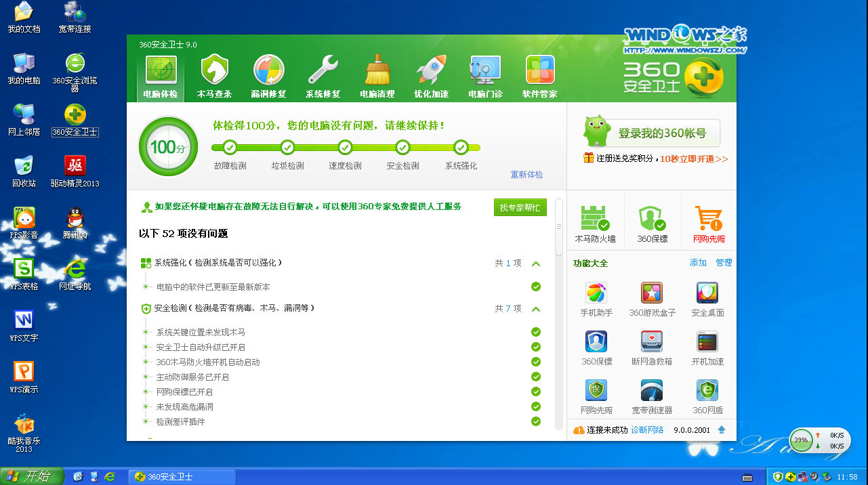Select the 木马查杀 trojan scan icon

pyautogui.click(x=214, y=75)
